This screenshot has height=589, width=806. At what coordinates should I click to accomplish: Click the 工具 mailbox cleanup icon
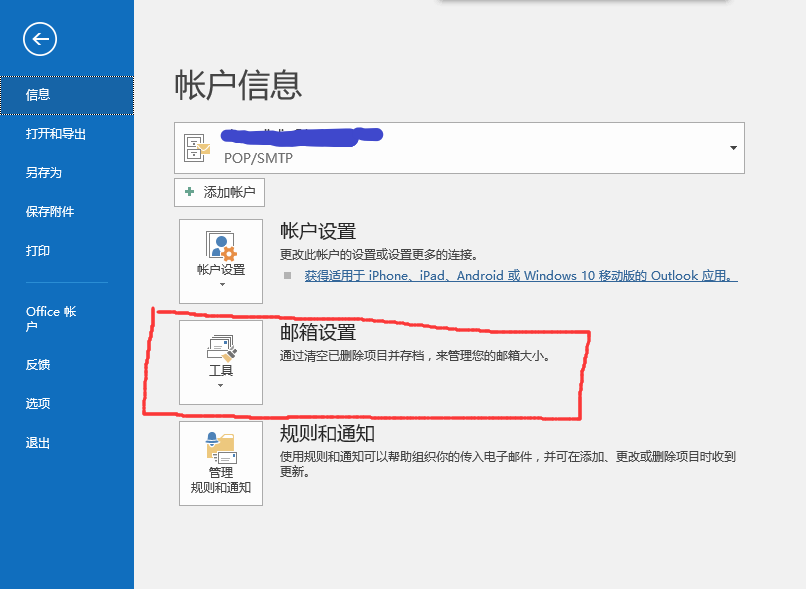pos(220,349)
